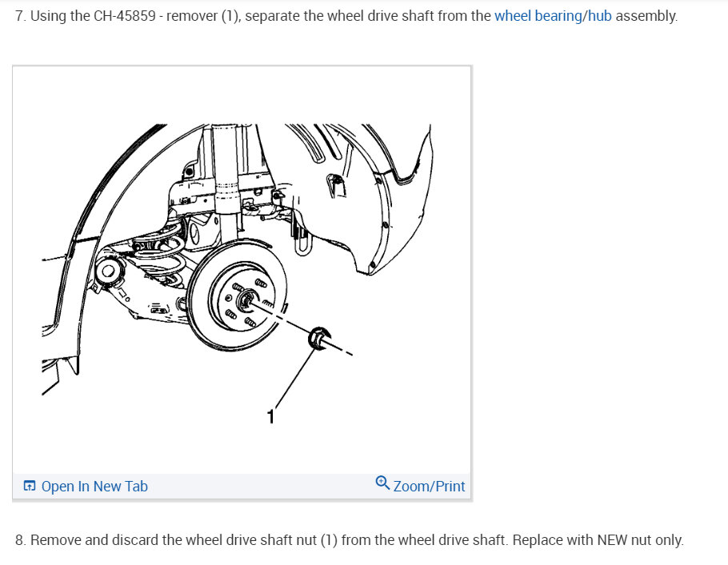The image size is (728, 565).
Task: Click the wheel hub center in diagram
Action: tap(247, 301)
